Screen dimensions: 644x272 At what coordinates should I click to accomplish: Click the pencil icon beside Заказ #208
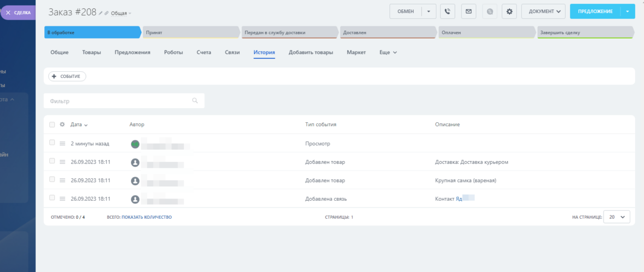point(101,13)
